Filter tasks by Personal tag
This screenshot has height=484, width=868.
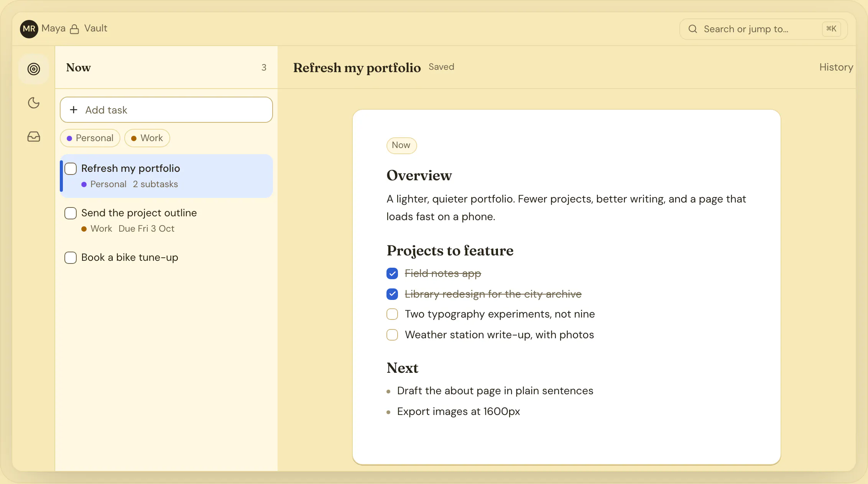(90, 138)
